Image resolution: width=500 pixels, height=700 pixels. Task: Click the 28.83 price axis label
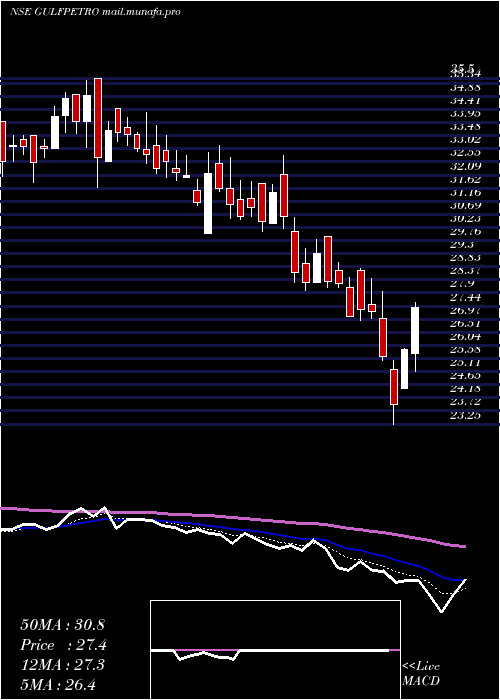click(467, 258)
